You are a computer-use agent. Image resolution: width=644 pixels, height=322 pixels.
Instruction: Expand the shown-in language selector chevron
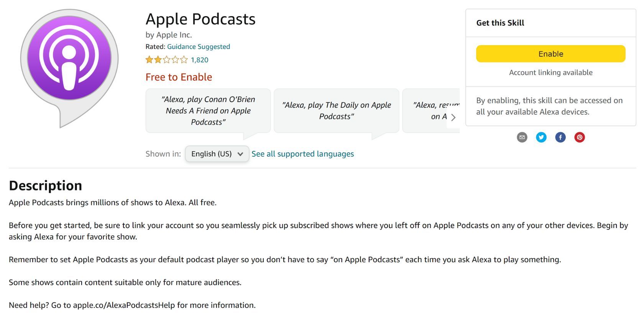click(x=241, y=154)
